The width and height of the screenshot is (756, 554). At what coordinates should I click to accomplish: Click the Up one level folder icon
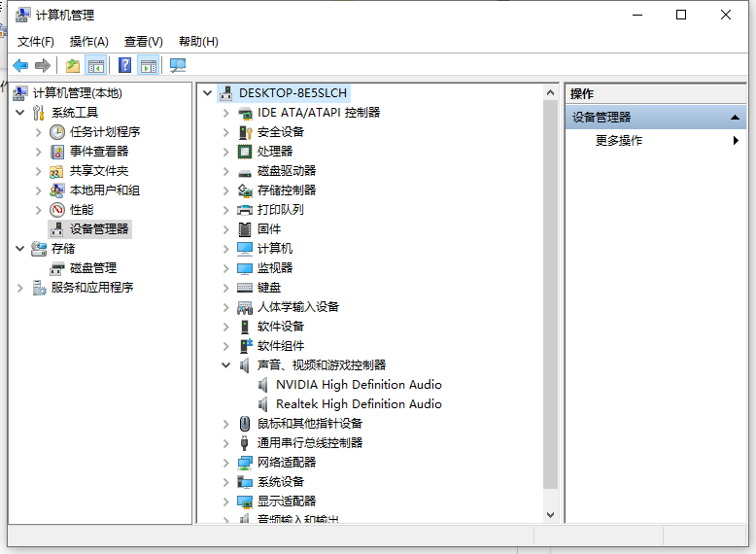click(x=73, y=65)
